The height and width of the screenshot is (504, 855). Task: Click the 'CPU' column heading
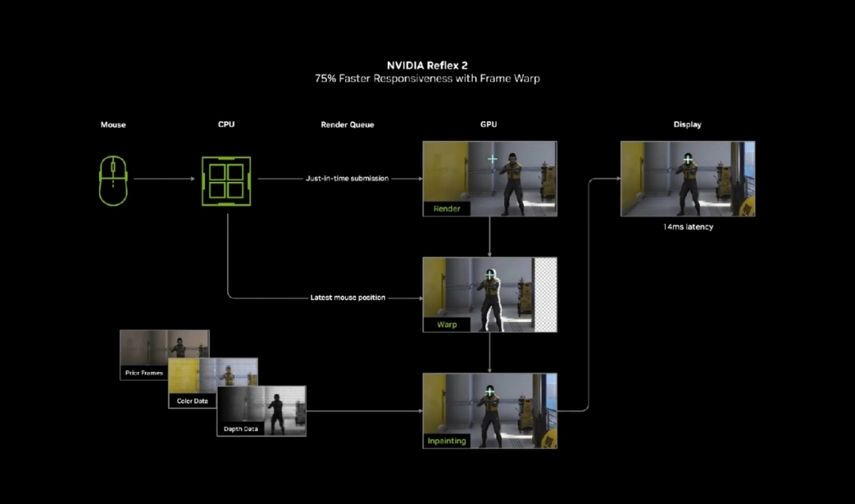[226, 124]
